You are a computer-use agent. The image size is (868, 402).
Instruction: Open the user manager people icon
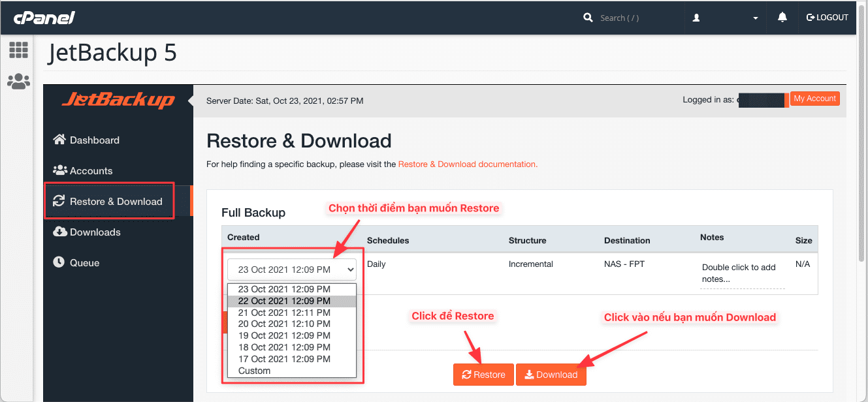18,81
